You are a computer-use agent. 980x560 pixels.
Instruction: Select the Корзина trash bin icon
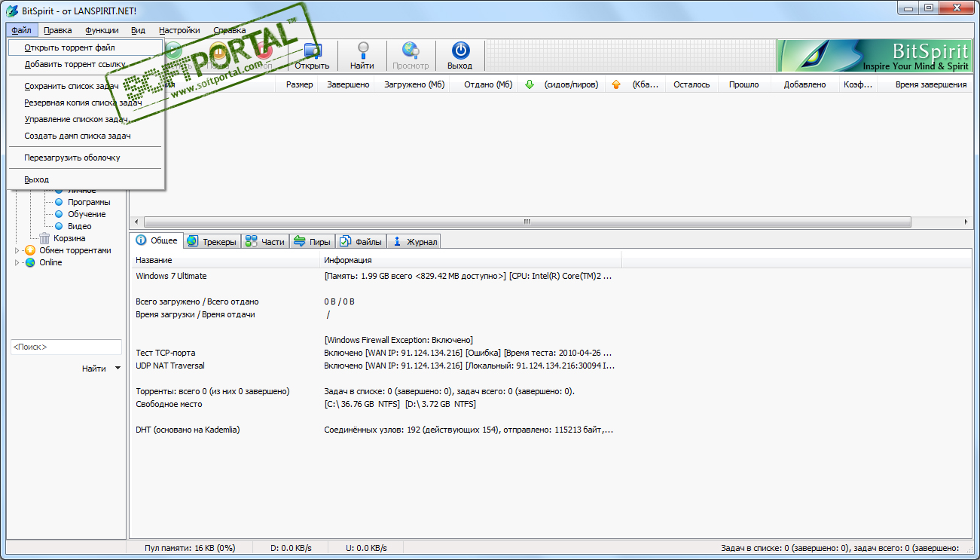[x=44, y=238]
